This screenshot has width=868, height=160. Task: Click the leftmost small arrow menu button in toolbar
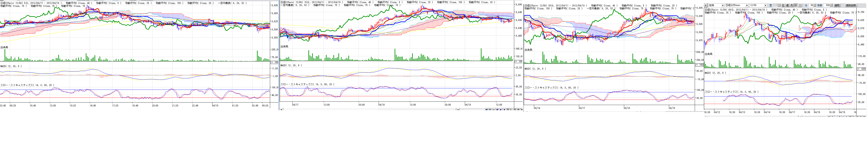[706, 5]
